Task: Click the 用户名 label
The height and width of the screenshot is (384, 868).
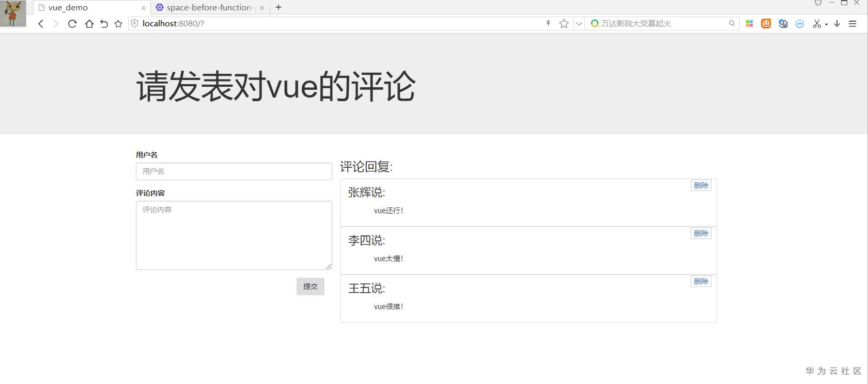Action: 147,155
